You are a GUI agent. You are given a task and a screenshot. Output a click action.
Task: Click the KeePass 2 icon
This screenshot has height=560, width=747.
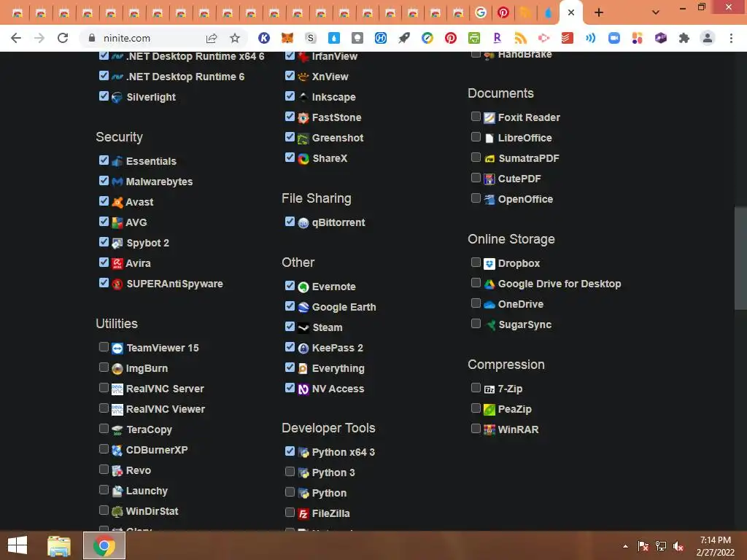click(x=303, y=348)
